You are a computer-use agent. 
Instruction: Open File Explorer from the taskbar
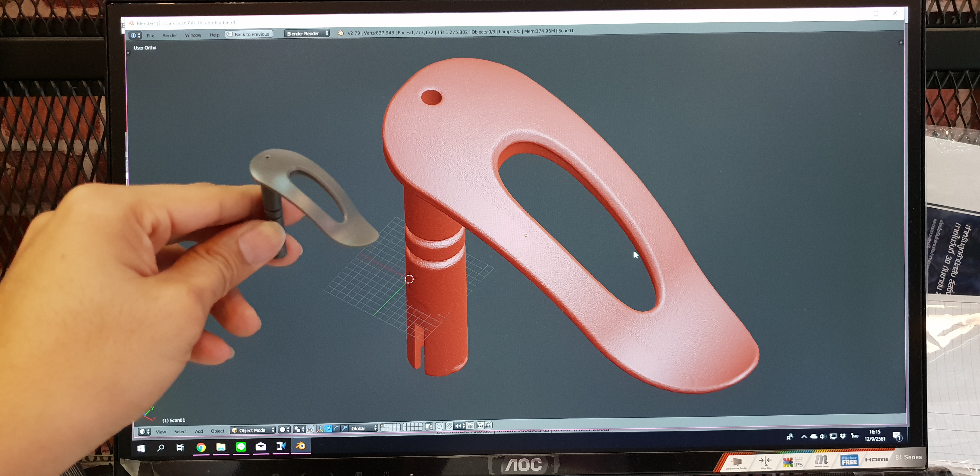point(221,447)
